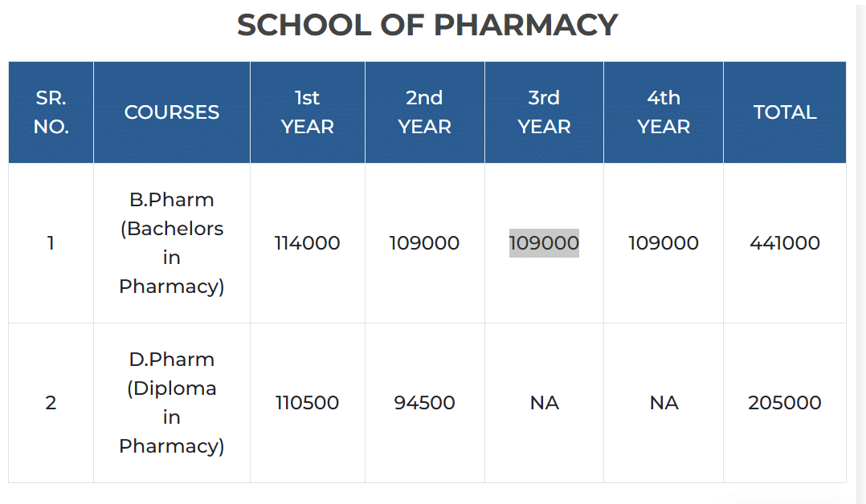Select the COURSES column header
The image size is (866, 504).
172,112
